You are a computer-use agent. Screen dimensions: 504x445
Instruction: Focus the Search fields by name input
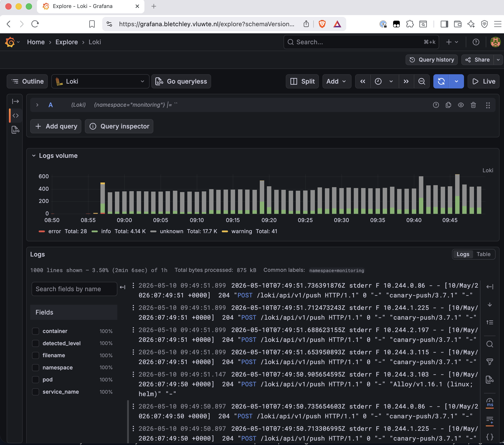tap(74, 289)
